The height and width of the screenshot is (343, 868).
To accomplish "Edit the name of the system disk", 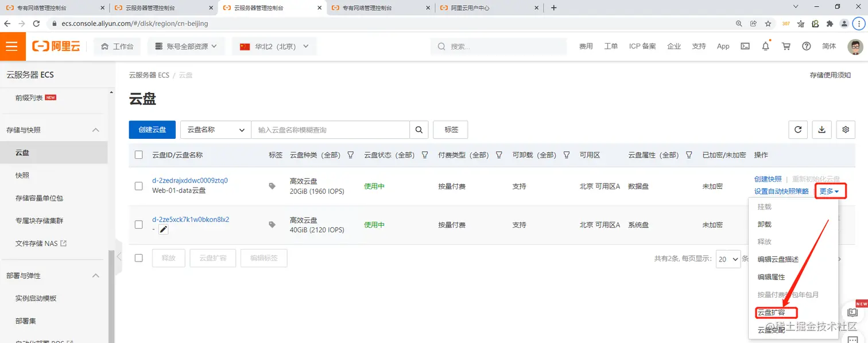I will click(x=164, y=229).
